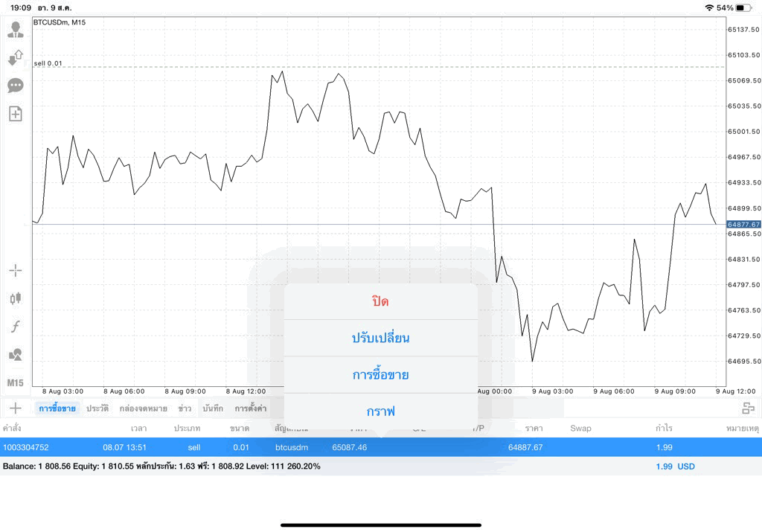The width and height of the screenshot is (762, 532).
Task: Change the M15 timeframe selector
Action: 16,383
